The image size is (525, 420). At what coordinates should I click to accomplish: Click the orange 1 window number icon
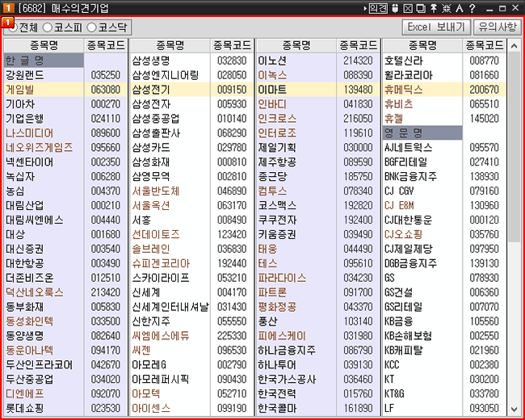(8, 8)
